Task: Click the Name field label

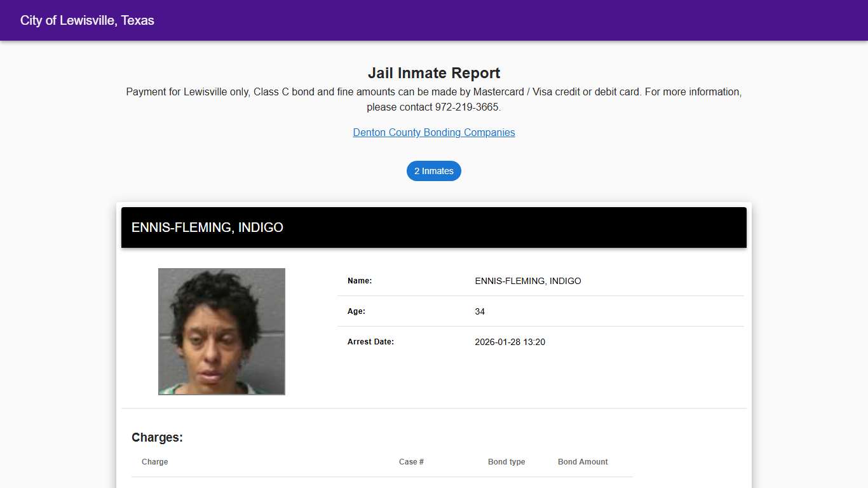Action: click(360, 281)
